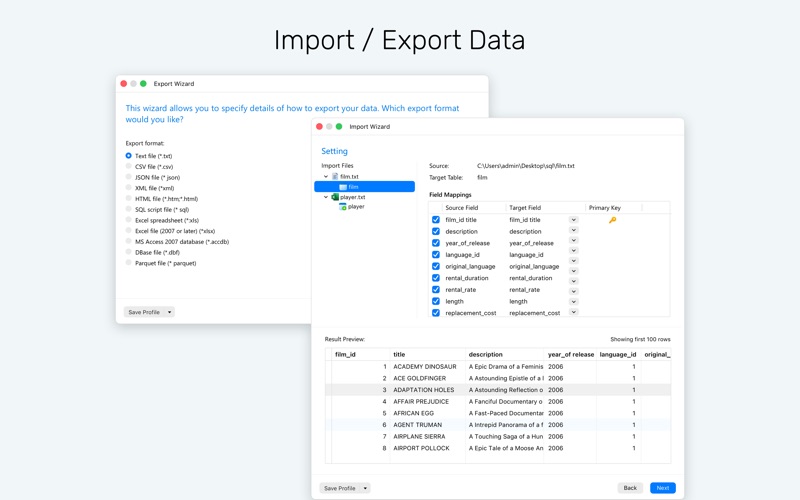Collapse the film.txt tree node
800x500 pixels.
click(x=326, y=177)
